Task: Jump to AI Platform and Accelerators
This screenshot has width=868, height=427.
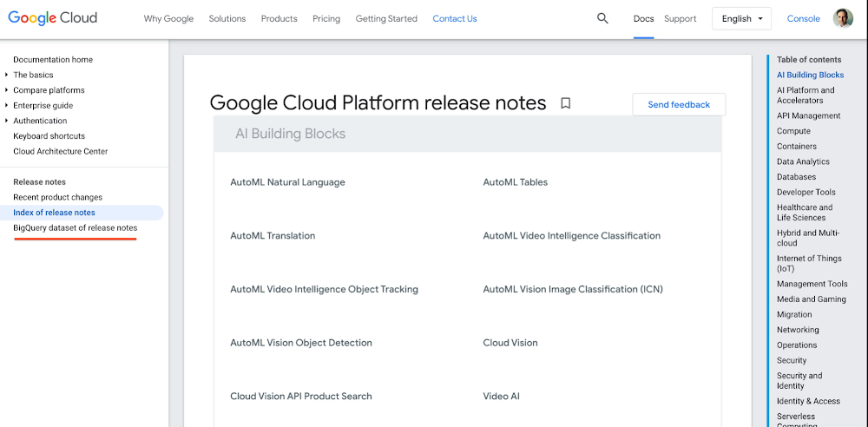Action: coord(806,95)
